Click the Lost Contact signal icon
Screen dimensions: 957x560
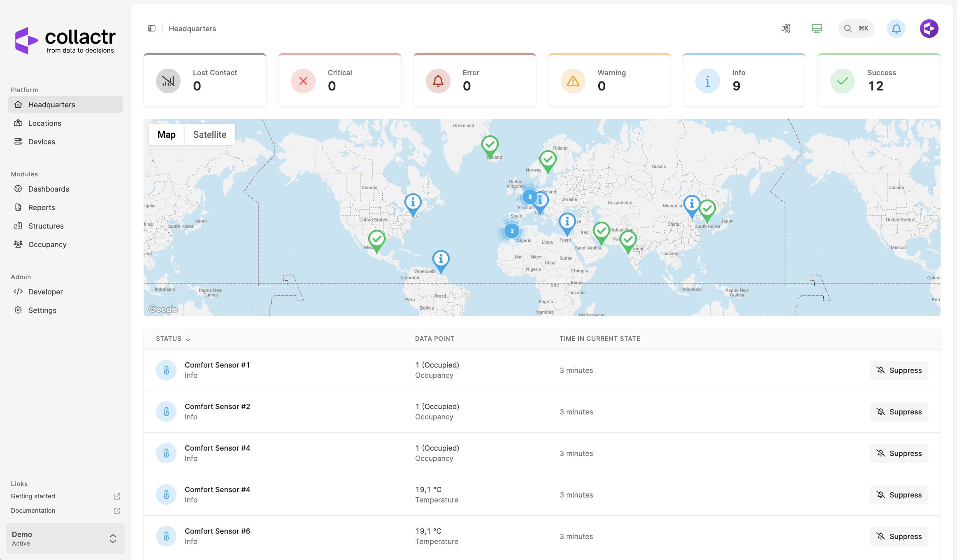(168, 81)
